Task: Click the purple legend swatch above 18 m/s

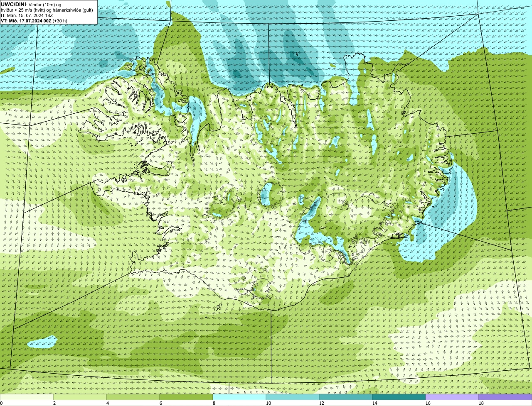Action: click(505, 397)
